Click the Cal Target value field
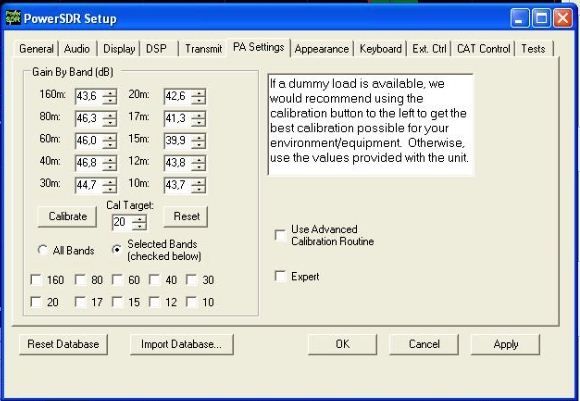Viewport: 580px width, 401px height. (x=122, y=222)
